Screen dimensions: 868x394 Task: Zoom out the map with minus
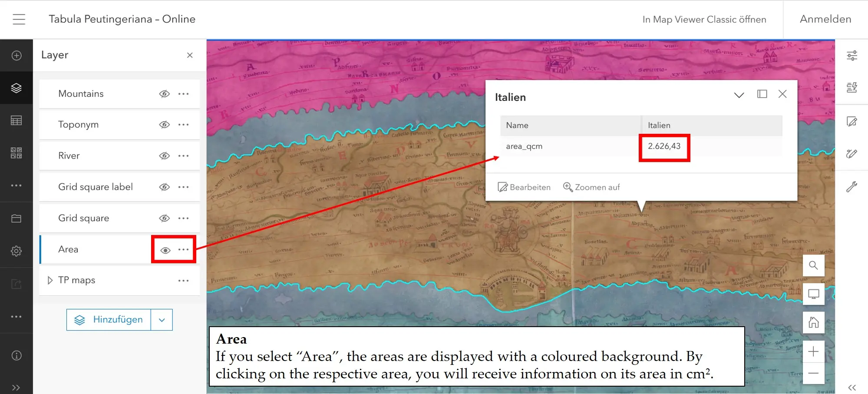click(x=813, y=373)
